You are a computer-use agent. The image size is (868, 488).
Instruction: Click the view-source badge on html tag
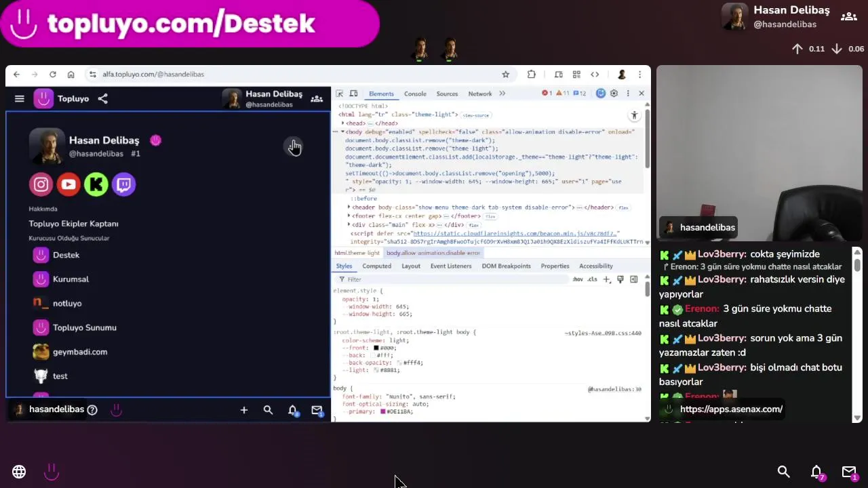click(475, 115)
